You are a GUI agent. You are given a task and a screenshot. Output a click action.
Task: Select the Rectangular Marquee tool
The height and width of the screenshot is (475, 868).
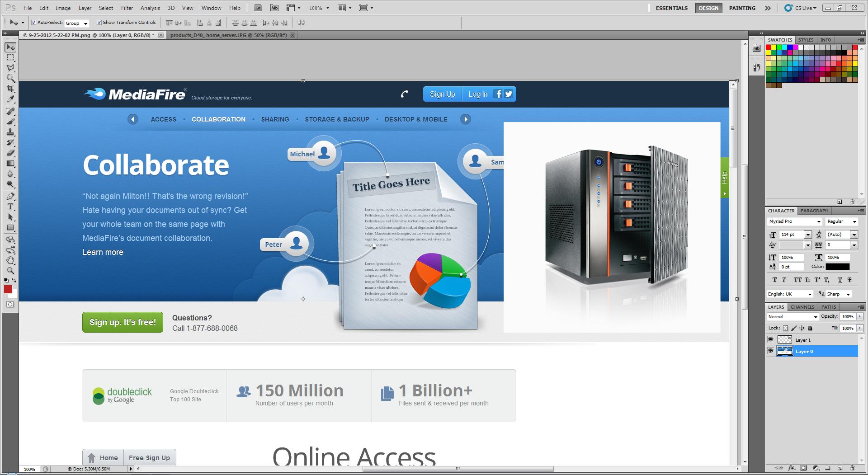[x=10, y=57]
